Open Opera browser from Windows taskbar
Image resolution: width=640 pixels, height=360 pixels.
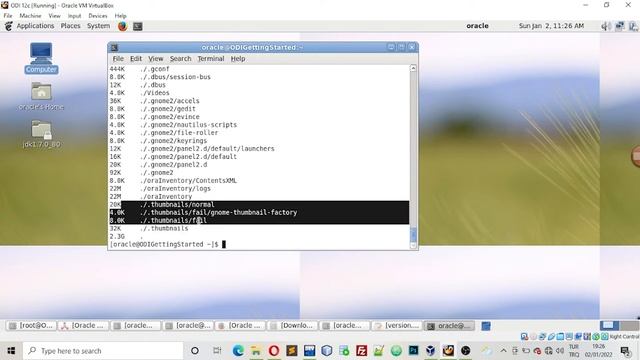274,351
